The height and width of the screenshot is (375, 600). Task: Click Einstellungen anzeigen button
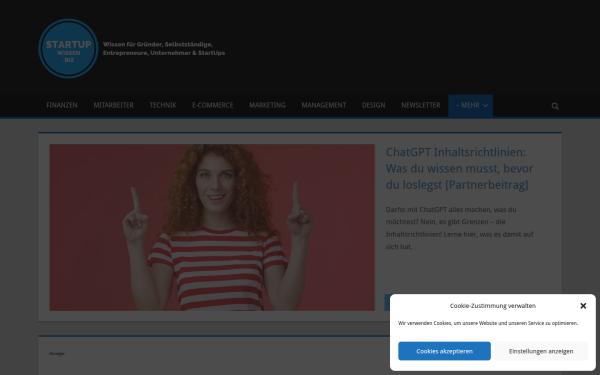tap(541, 351)
